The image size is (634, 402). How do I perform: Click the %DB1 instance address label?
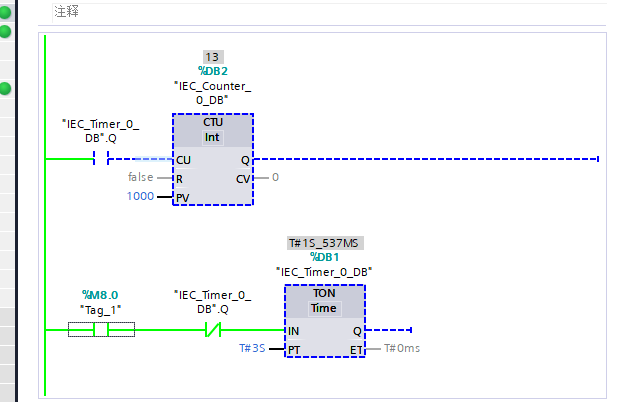324,256
